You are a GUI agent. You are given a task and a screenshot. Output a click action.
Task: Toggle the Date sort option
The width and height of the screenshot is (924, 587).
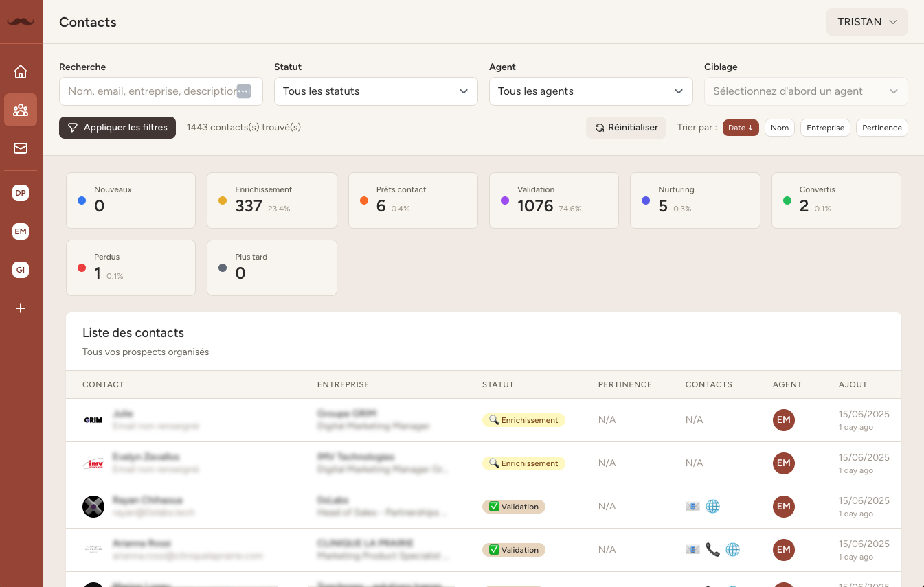tap(741, 128)
